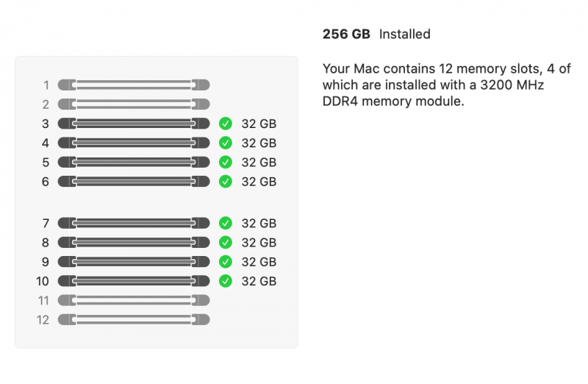The height and width of the screenshot is (384, 588).
Task: Click the 32 GB label for slot 9
Action: [259, 261]
